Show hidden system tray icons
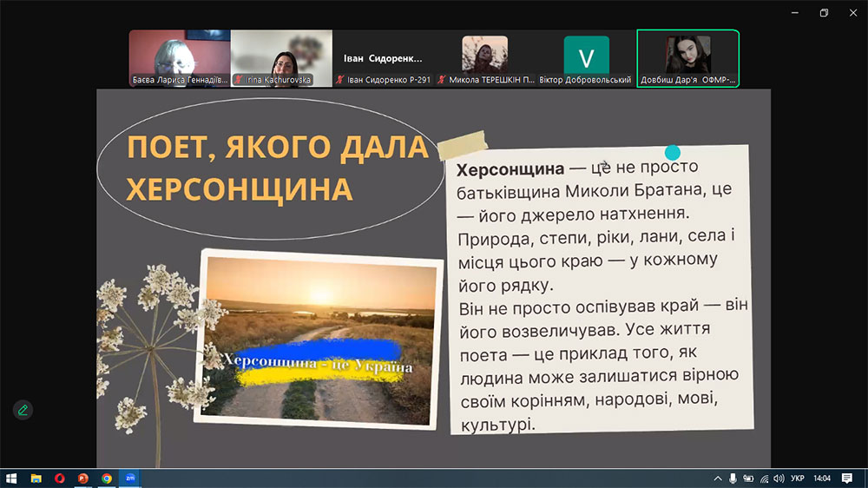Viewport: 868px width, 488px height. click(718, 478)
